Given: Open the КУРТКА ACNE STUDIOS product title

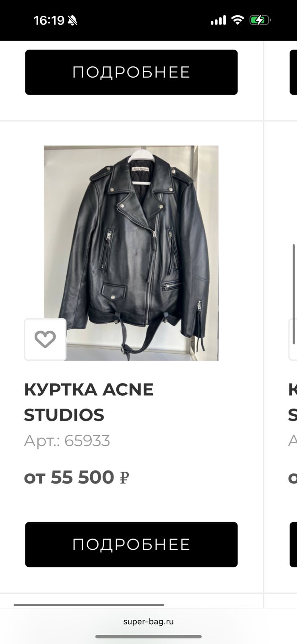Looking at the screenshot, I should [89, 402].
